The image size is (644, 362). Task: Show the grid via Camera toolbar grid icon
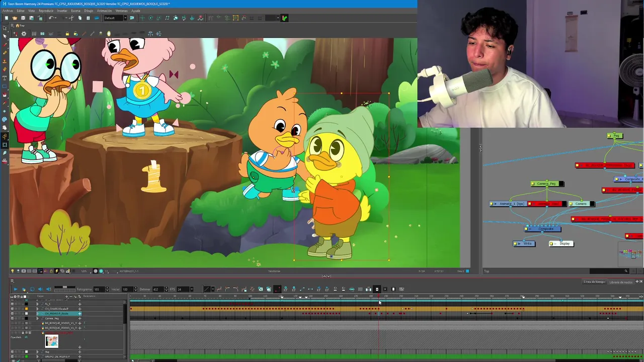[34, 34]
